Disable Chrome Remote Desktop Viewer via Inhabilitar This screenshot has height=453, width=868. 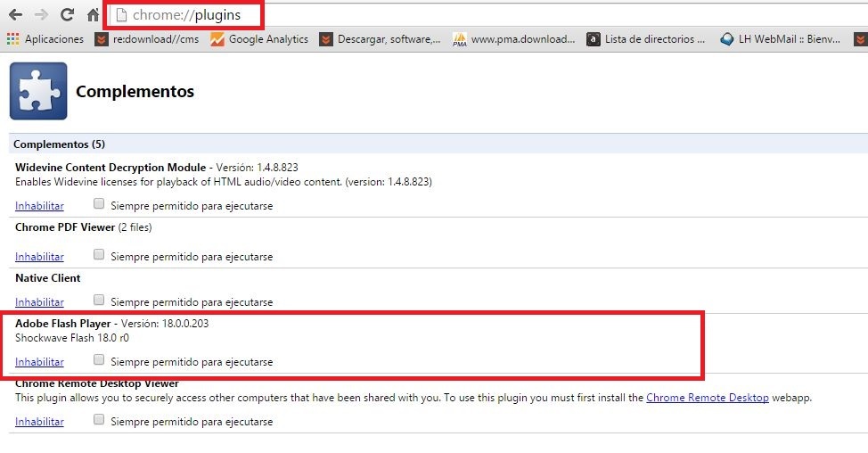39,422
